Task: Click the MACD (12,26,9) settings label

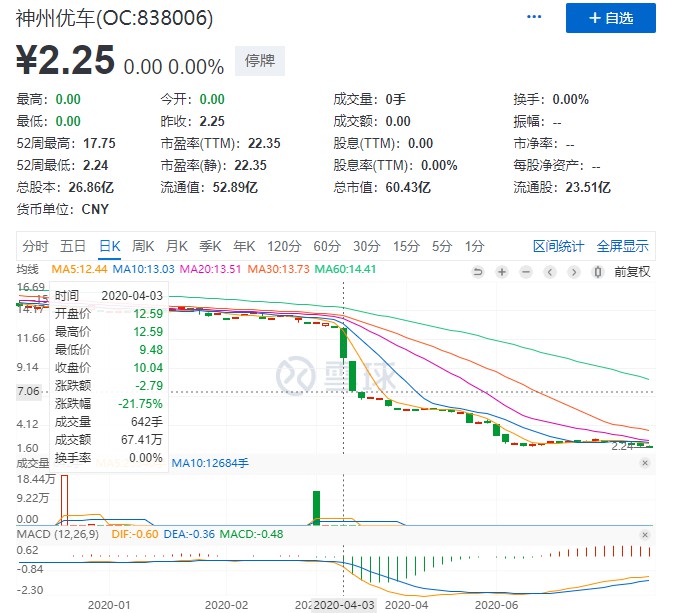Action: point(57,534)
